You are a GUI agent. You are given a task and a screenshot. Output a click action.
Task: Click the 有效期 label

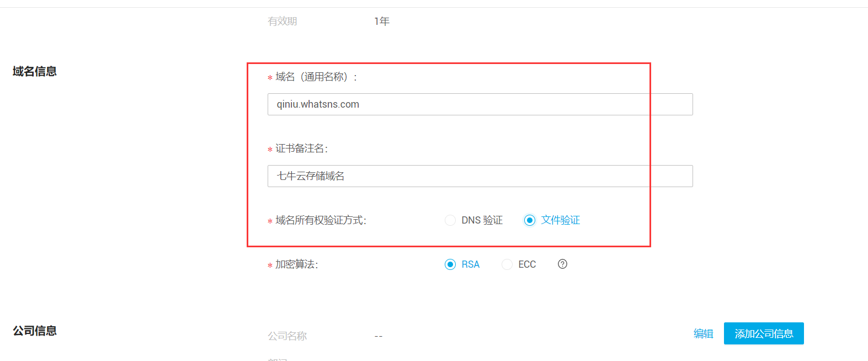pos(283,21)
